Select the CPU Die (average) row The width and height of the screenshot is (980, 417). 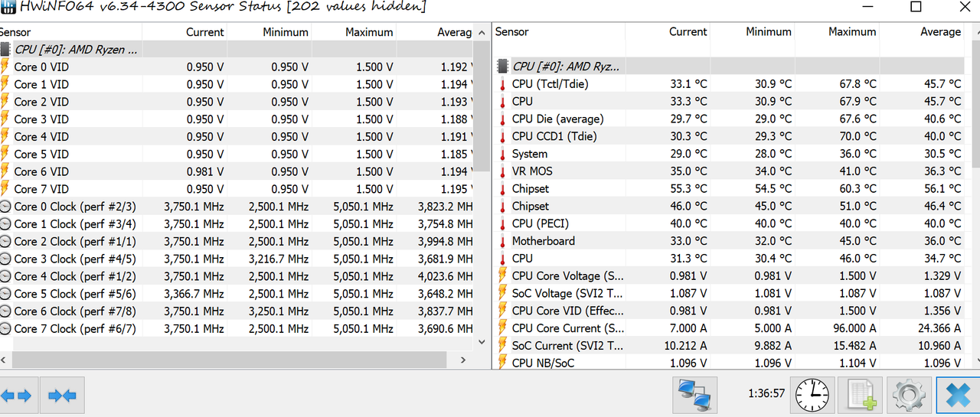pyautogui.click(x=730, y=119)
